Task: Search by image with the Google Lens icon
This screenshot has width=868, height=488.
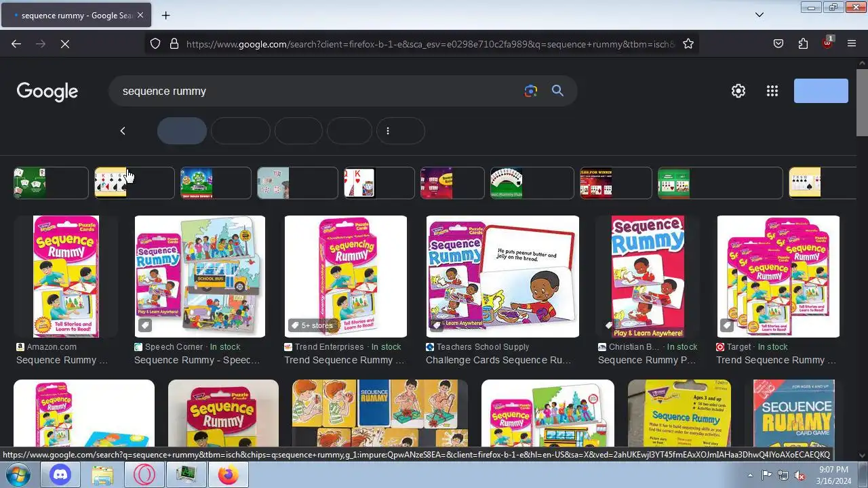Action: point(531,91)
